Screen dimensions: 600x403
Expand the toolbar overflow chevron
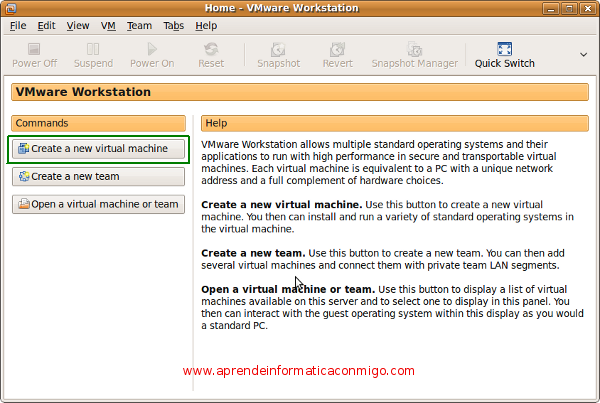click(583, 55)
